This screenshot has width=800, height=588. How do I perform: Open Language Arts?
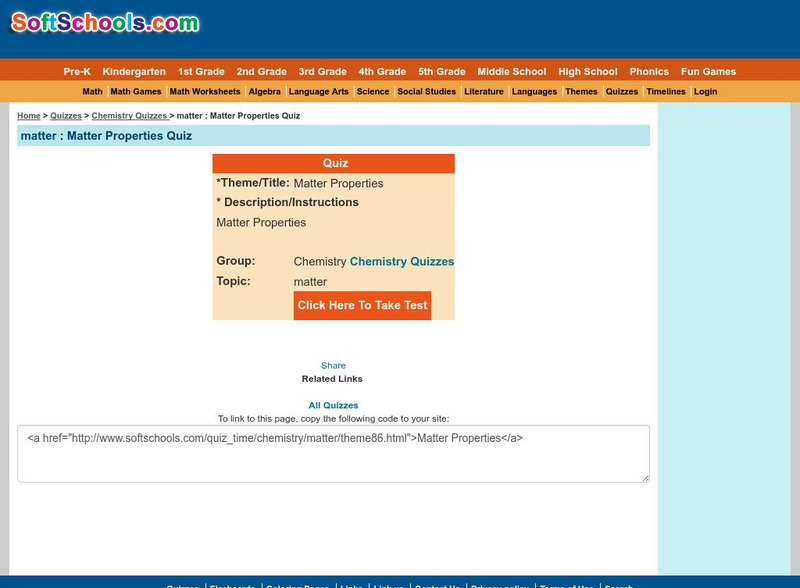(x=318, y=91)
